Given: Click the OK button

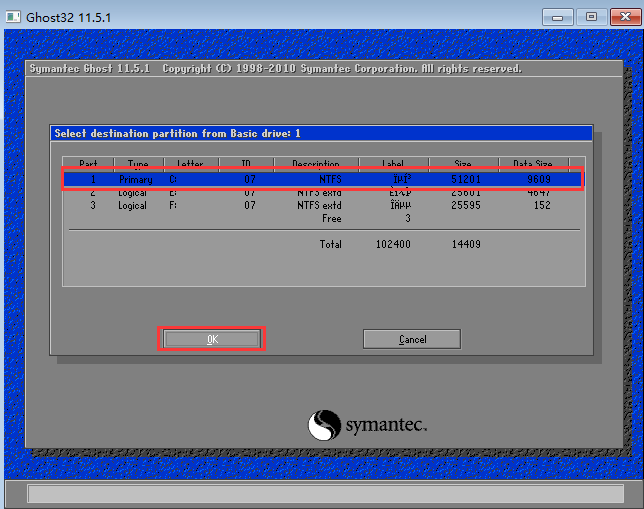Looking at the screenshot, I should (211, 339).
